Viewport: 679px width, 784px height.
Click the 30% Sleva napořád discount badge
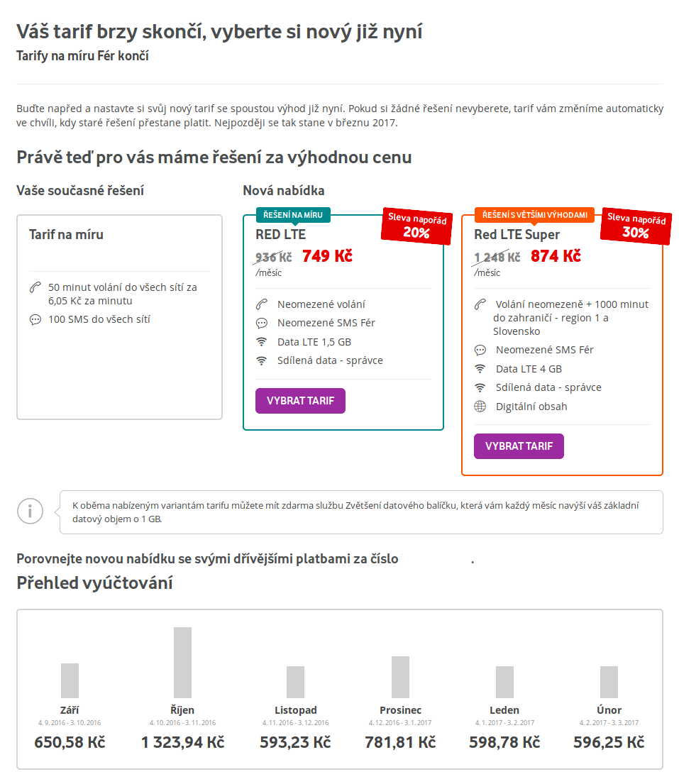pyautogui.click(x=635, y=226)
